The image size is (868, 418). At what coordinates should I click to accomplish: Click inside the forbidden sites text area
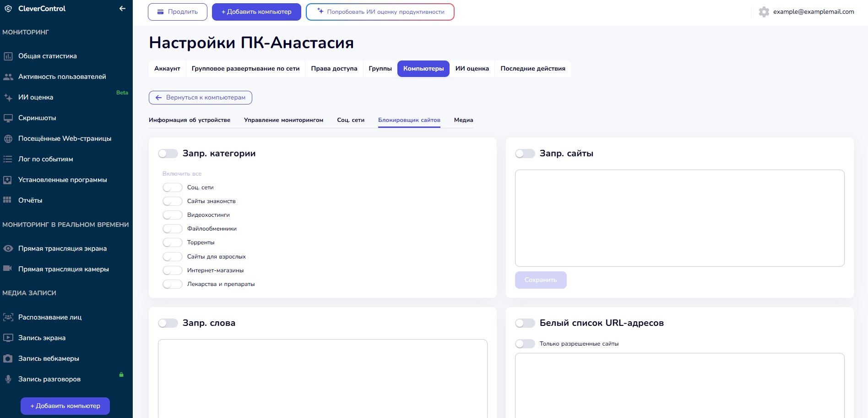click(x=679, y=218)
